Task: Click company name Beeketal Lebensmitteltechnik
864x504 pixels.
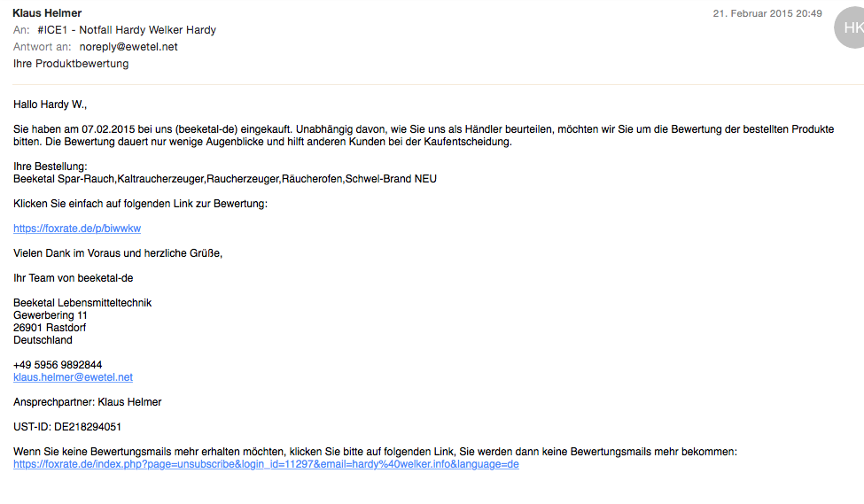Action: click(82, 303)
